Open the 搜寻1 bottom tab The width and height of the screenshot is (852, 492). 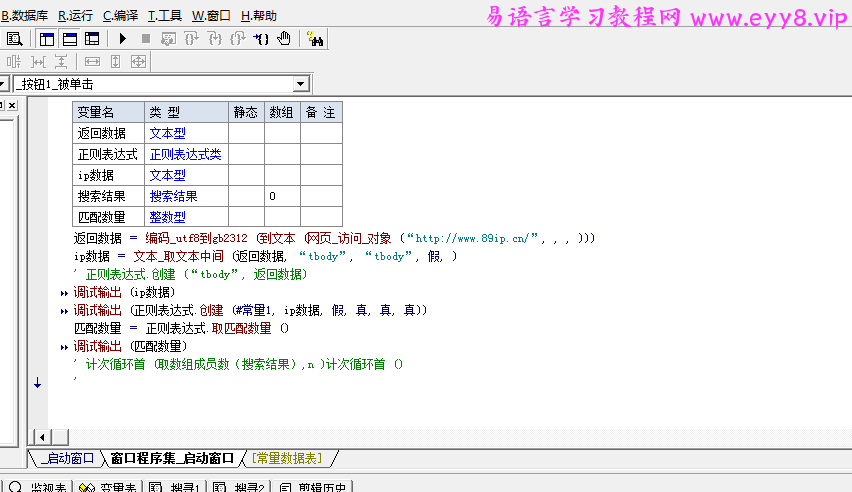[x=175, y=487]
